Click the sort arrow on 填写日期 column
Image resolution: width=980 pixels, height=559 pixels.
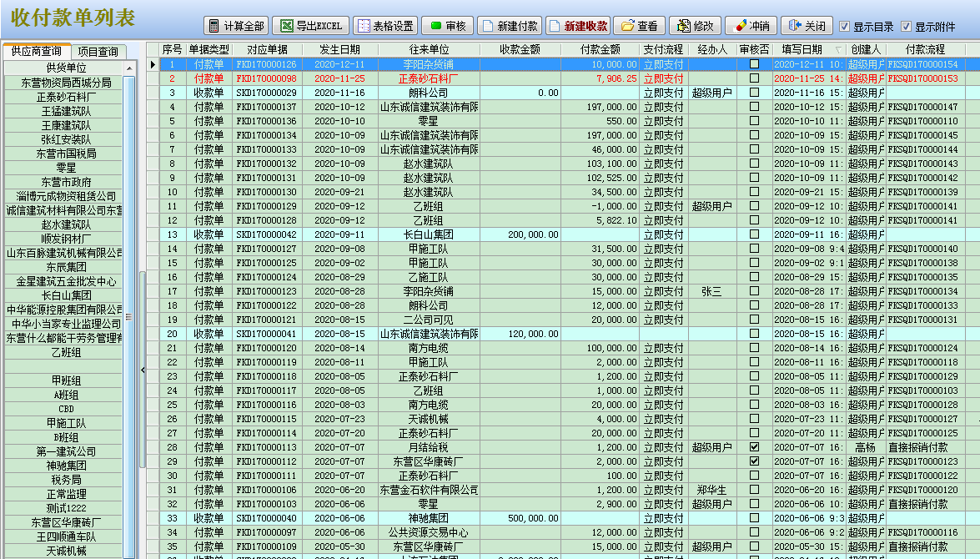pyautogui.click(x=838, y=50)
